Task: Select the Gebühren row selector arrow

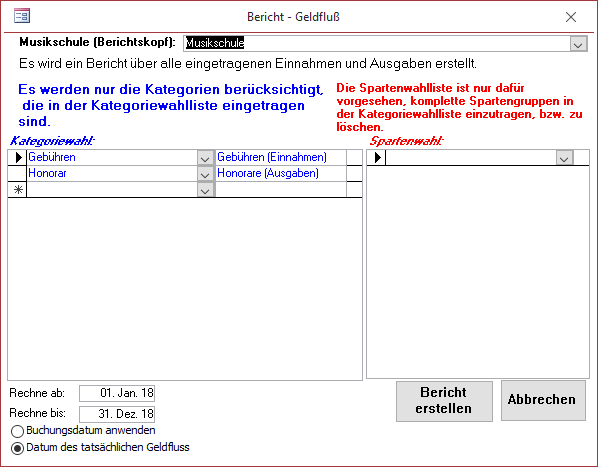Action: (x=18, y=157)
